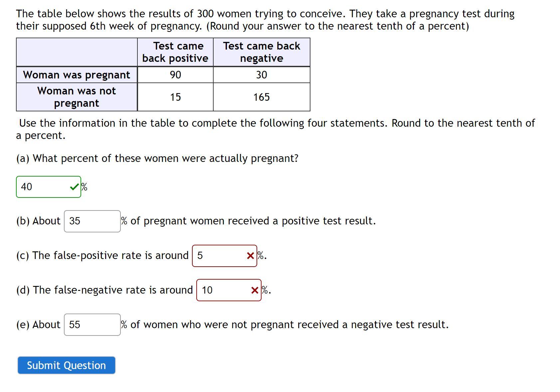Click the "Test came back positive" column header

[x=175, y=52]
